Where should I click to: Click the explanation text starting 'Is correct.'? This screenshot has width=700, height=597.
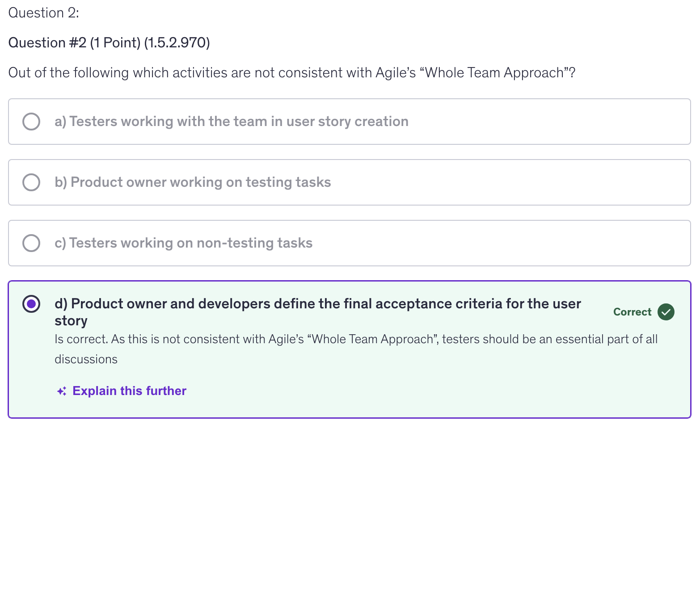(356, 349)
